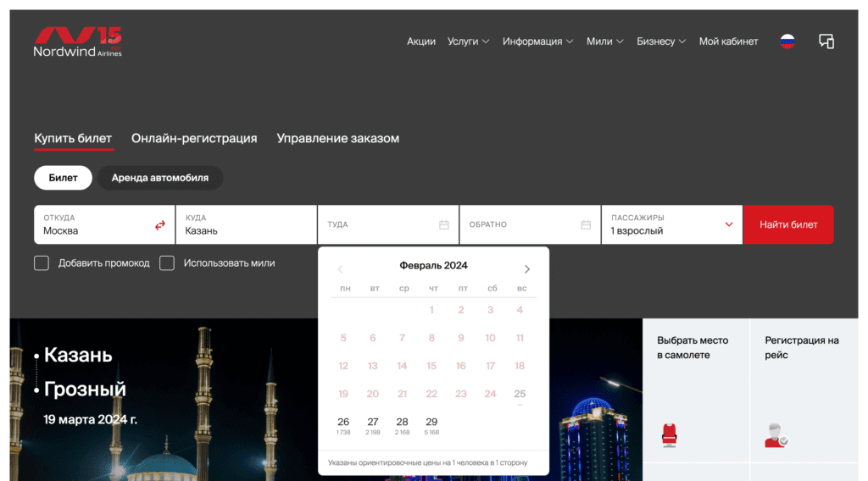The image size is (868, 481).
Task: Expand the Бизнесу menu
Action: [661, 41]
